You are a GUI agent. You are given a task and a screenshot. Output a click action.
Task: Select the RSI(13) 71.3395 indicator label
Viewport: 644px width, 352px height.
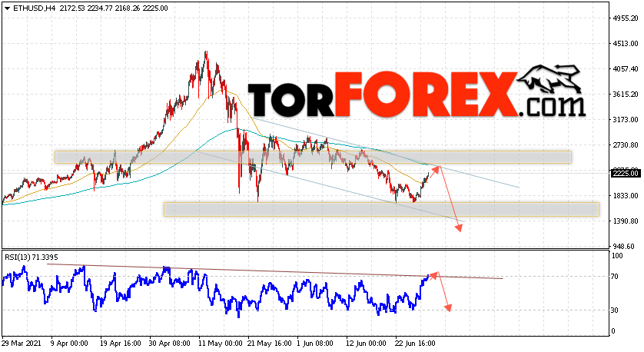(x=32, y=257)
